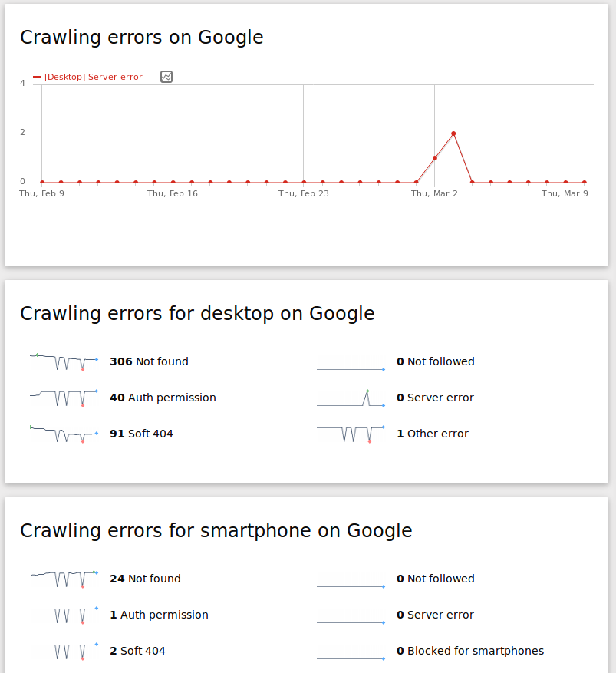Click the desktop Not found sparkline graph
Viewport: 616px width, 673px height.
(64, 361)
